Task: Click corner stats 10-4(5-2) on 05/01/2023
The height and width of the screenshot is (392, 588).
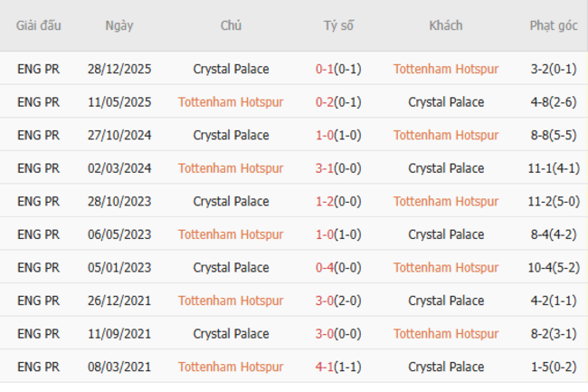Action: tap(554, 267)
